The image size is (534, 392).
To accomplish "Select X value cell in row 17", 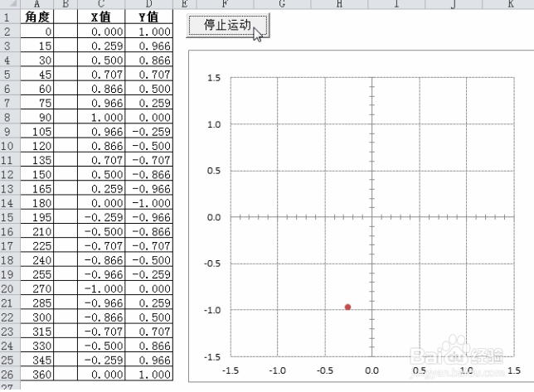I will 101,246.
